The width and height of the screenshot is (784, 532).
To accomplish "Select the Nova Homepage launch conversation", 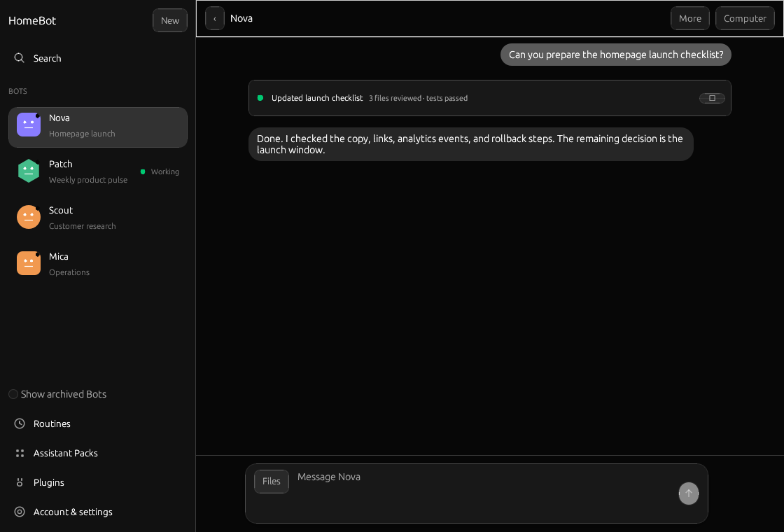I will tap(98, 127).
